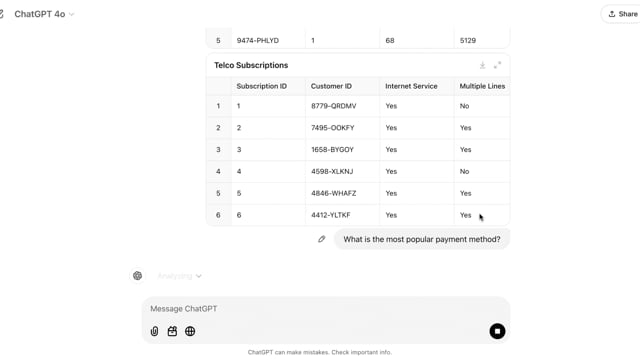Open the tools toolbox icon
This screenshot has height=360, width=640.
coord(172,331)
